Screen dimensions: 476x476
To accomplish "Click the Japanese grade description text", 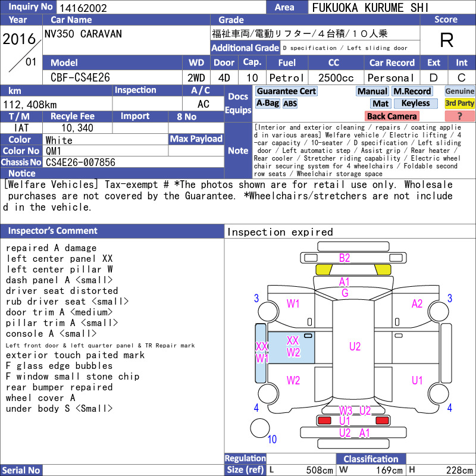I will (300, 33).
